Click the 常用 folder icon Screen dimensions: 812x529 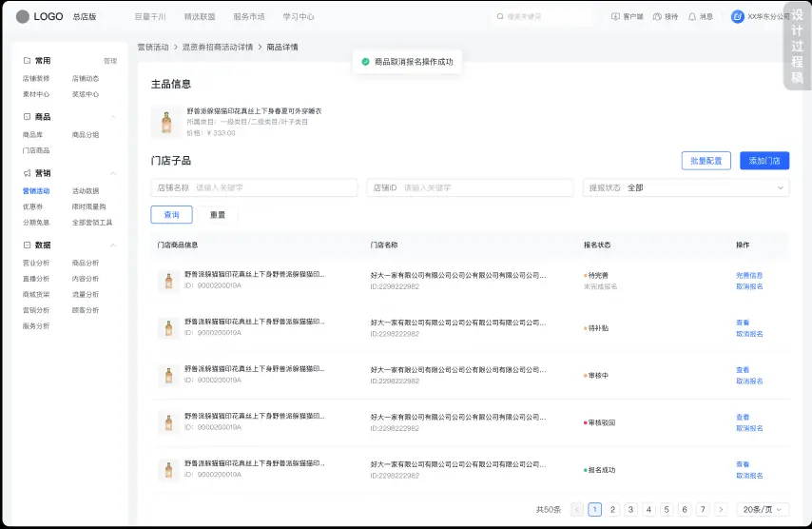(27, 61)
